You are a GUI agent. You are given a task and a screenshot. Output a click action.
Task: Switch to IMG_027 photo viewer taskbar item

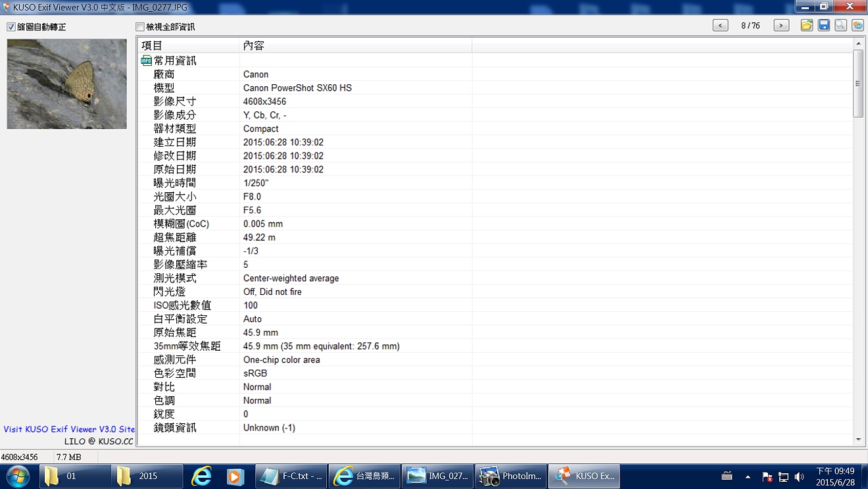(x=437, y=476)
